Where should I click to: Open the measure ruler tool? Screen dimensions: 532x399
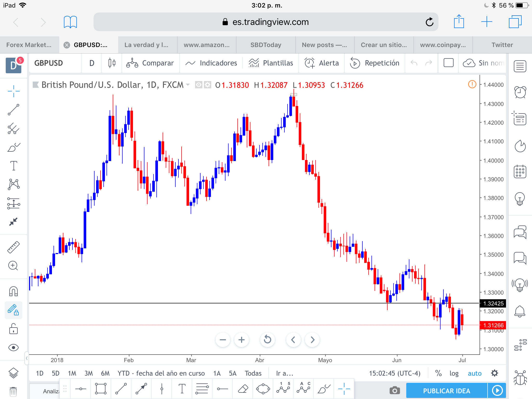coord(14,247)
